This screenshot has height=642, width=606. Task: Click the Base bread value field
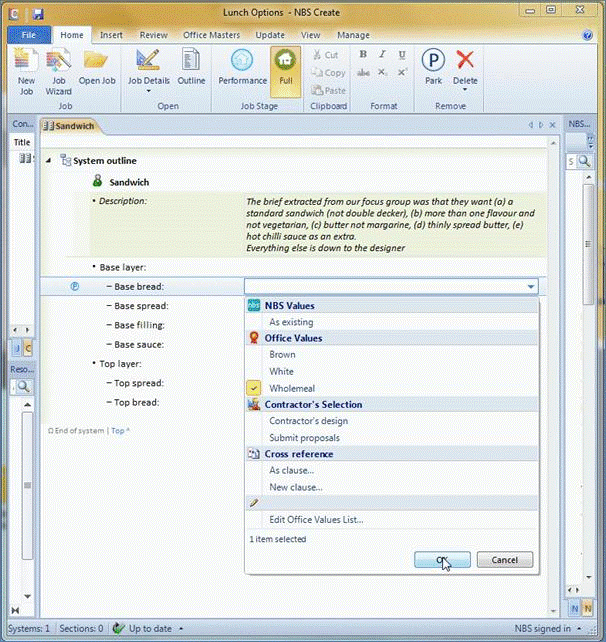(391, 287)
